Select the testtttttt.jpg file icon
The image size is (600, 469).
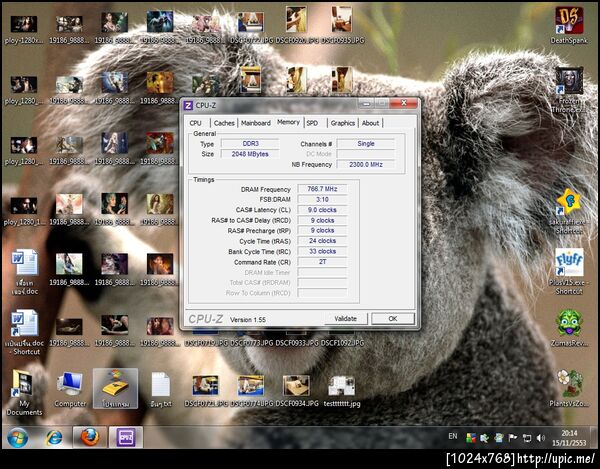point(342,386)
